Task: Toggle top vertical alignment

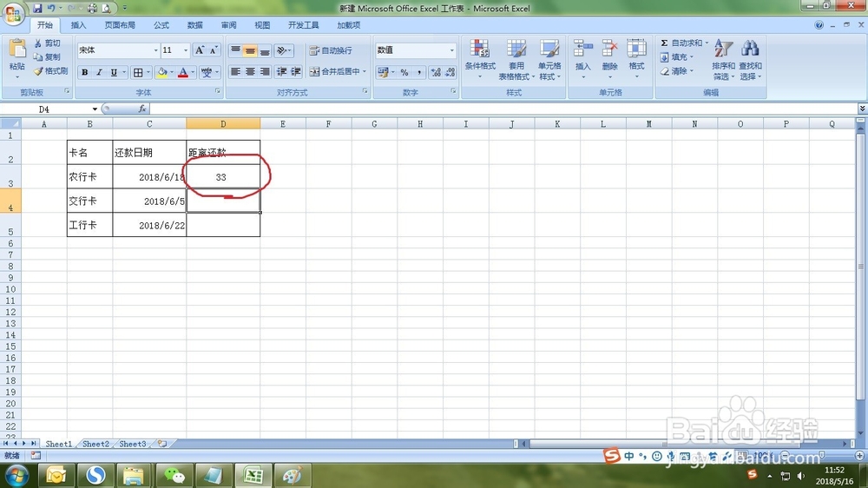Action: 235,50
